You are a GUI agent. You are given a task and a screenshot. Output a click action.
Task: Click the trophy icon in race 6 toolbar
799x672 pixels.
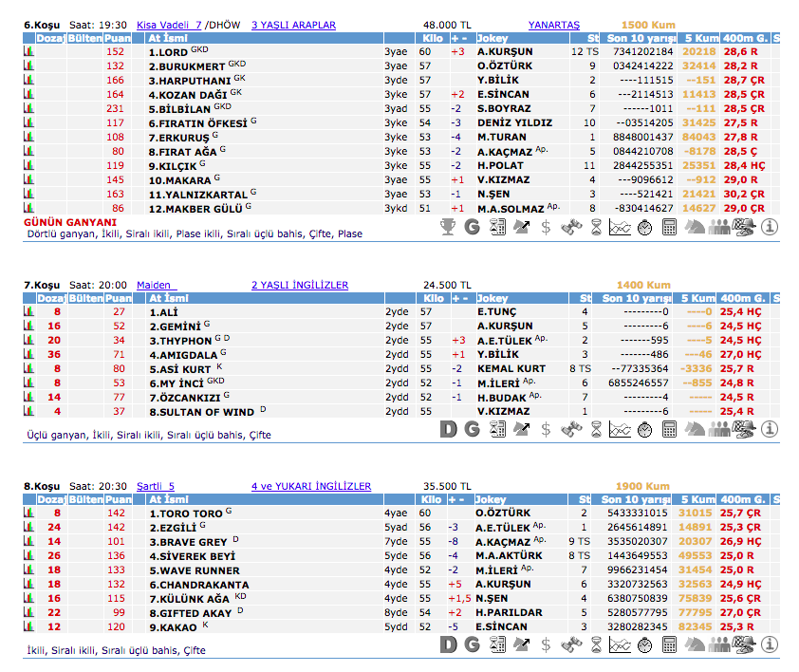point(450,226)
